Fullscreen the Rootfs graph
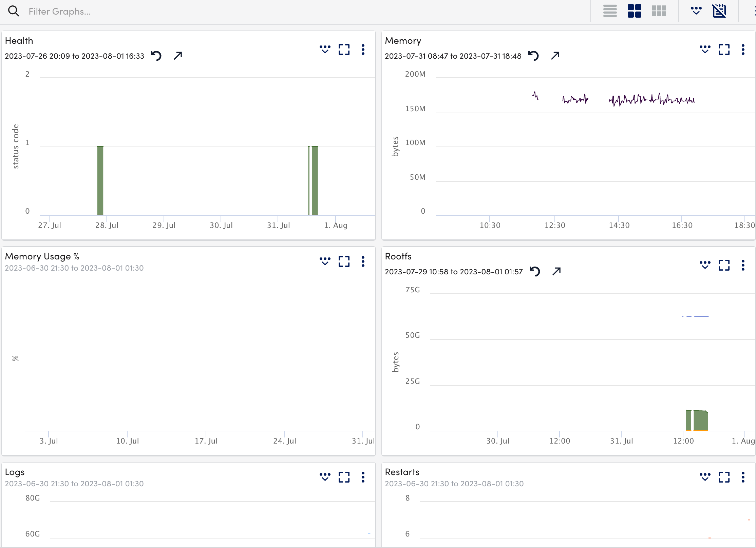The image size is (756, 548). tap(724, 265)
